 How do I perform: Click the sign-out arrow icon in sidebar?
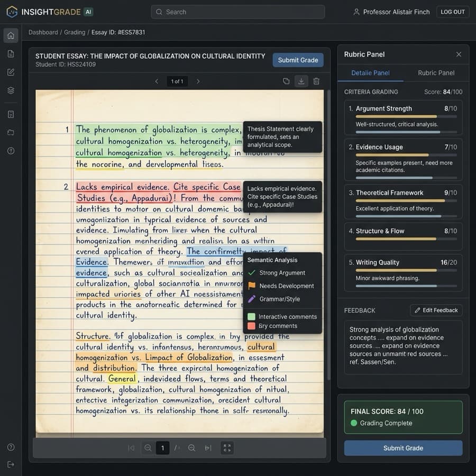pyautogui.click(x=11, y=464)
